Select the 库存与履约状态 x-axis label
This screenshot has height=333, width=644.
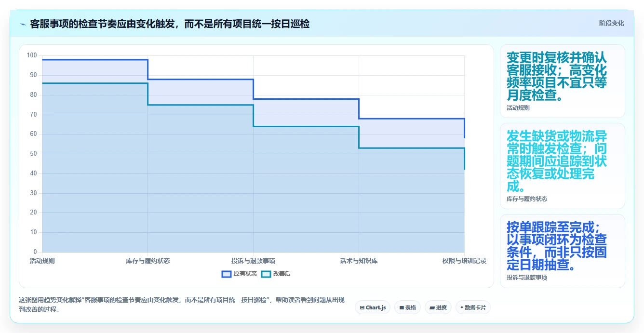(148, 261)
